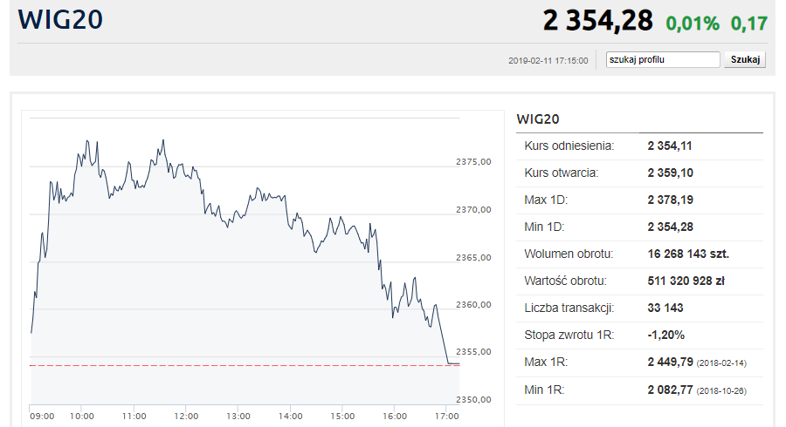The width and height of the screenshot is (786, 427).
Task: Click the 12:00 label on chart time axis
Action: click(x=185, y=416)
